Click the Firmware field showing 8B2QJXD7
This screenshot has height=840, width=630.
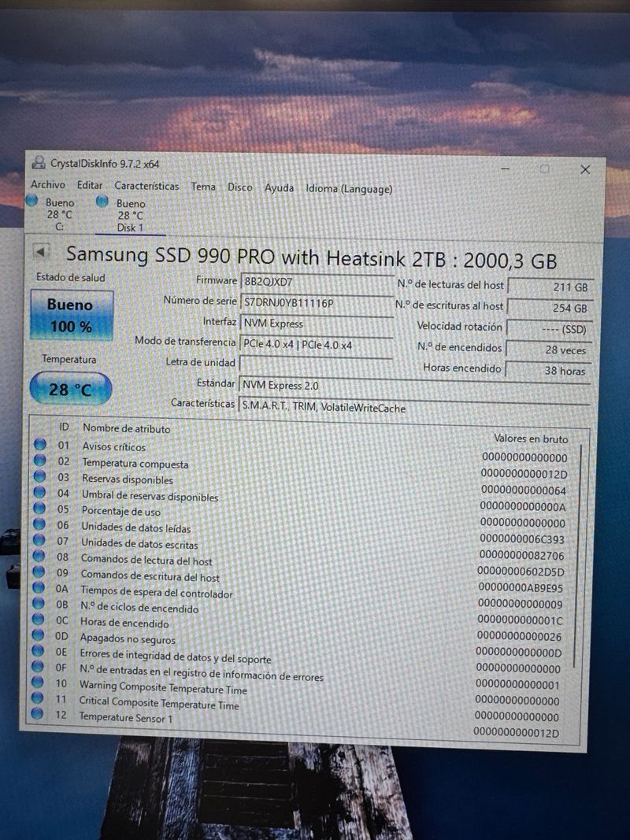[317, 283]
